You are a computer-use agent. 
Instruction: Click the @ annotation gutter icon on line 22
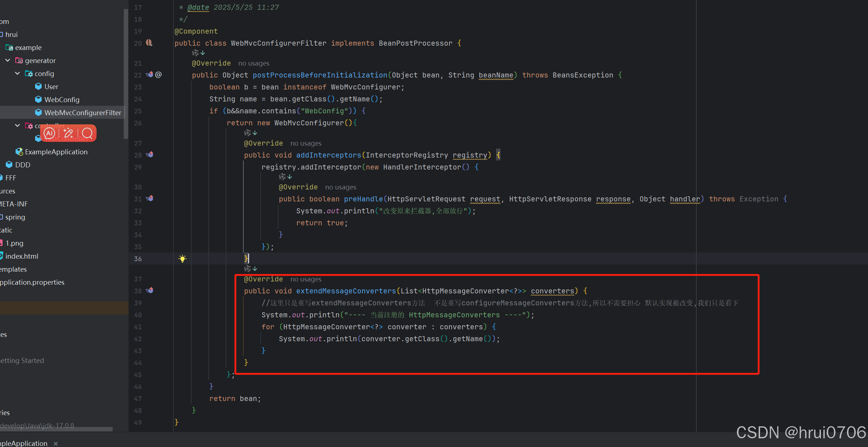point(159,75)
